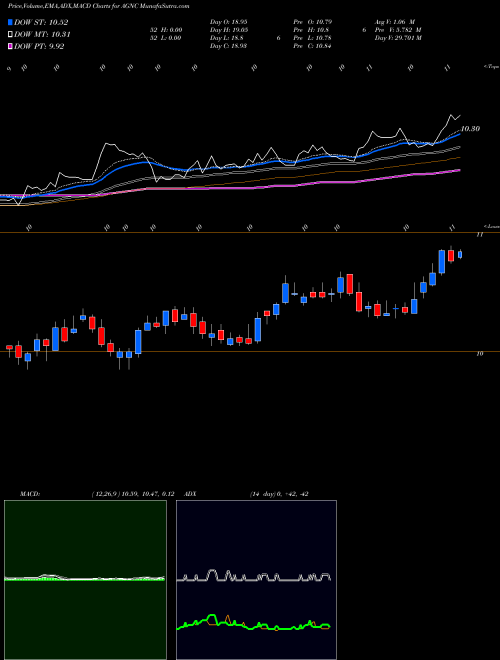The image size is (500, 660).
Task: Click the blue DOW ST legend swatch
Action: [10, 22]
